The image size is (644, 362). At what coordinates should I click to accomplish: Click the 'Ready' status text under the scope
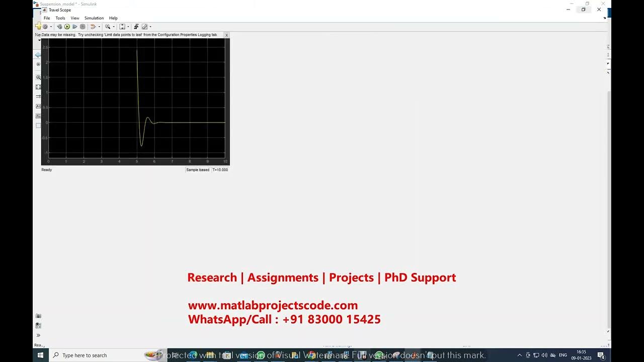46,170
